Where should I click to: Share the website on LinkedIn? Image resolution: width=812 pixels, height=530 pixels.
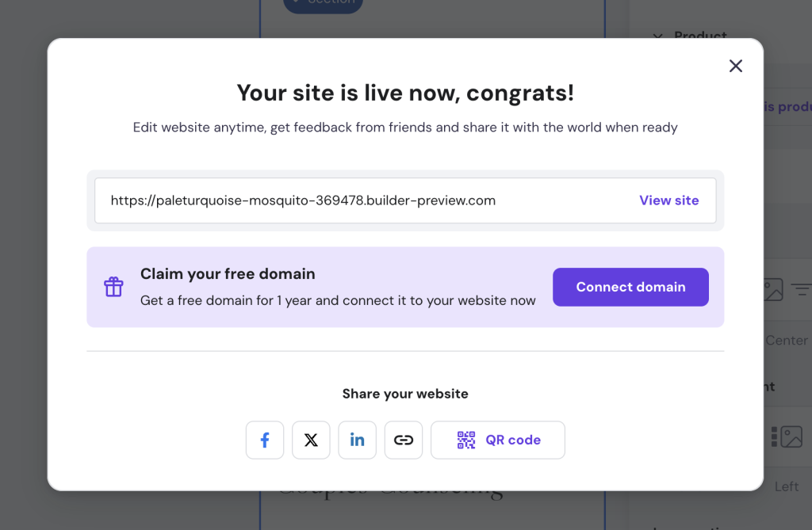[357, 440]
